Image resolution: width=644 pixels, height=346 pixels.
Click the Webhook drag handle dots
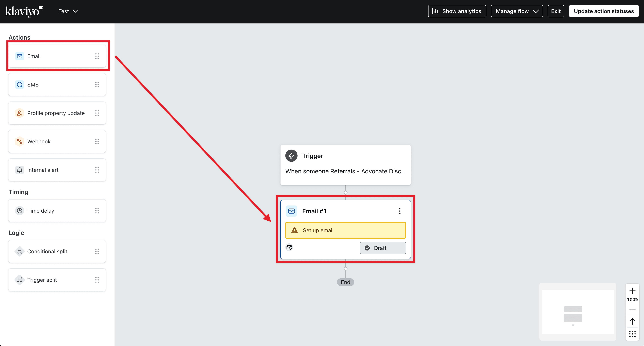(x=97, y=141)
